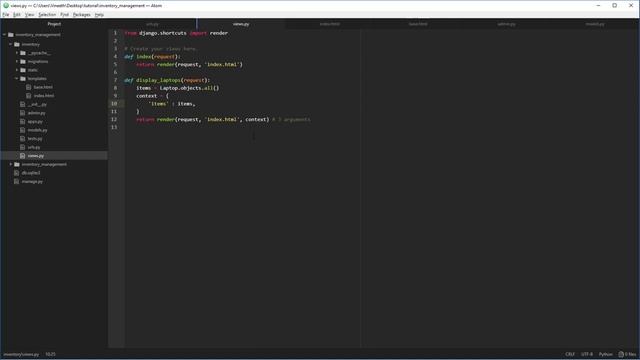This screenshot has width=640, height=360.
Task: Open the Find menu
Action: (64, 15)
